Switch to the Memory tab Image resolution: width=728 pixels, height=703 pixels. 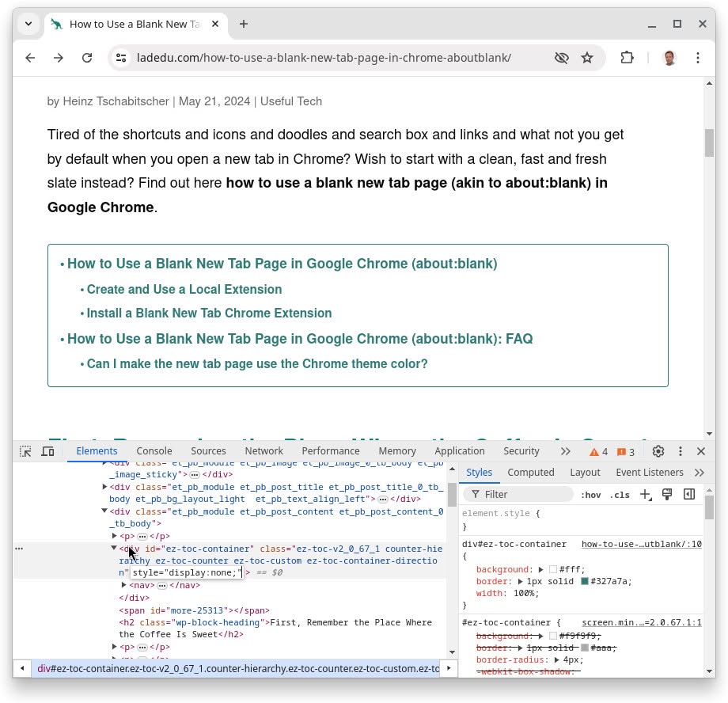[x=397, y=450]
